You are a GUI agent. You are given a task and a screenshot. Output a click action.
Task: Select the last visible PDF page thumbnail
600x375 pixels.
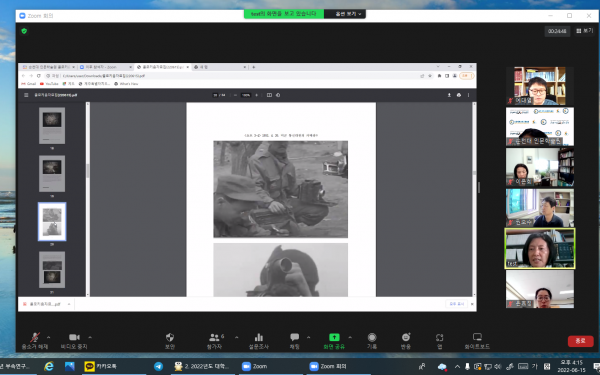pyautogui.click(x=52, y=269)
